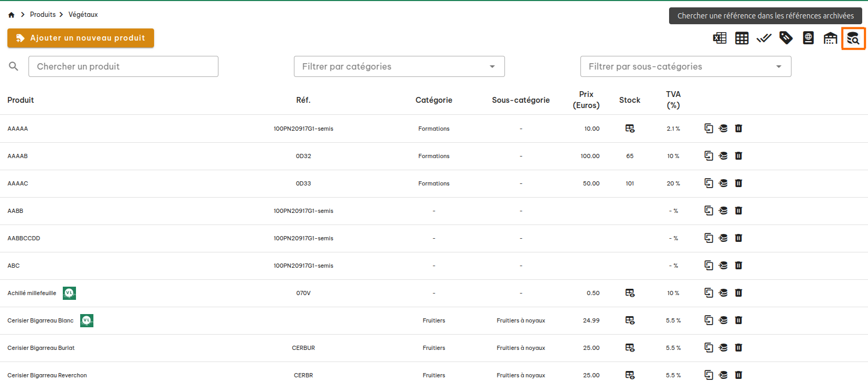Screen dimensions: 868x381
Task: Sort by the Produit column header
Action: [x=21, y=100]
